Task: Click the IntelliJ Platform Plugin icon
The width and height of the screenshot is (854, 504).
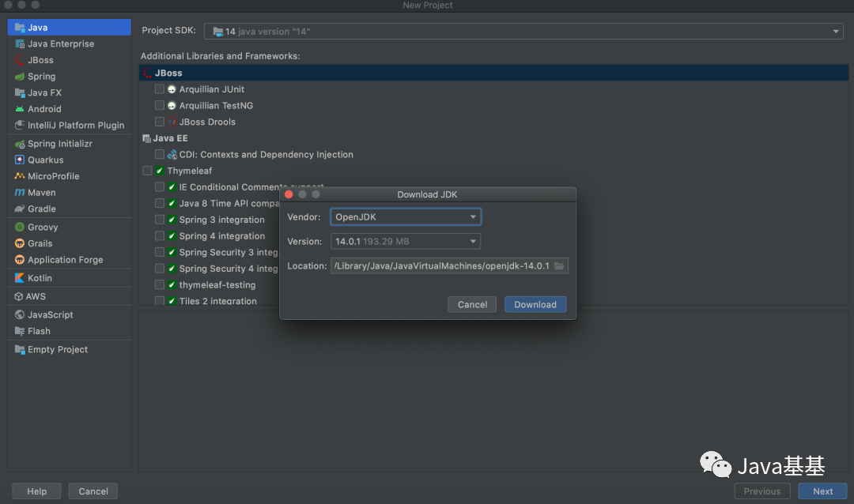Action: tap(20, 125)
